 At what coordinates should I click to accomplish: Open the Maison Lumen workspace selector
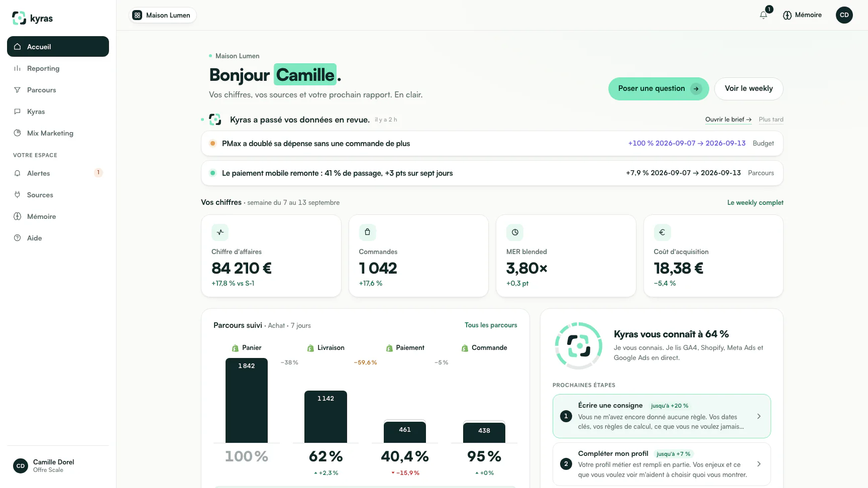pos(163,15)
